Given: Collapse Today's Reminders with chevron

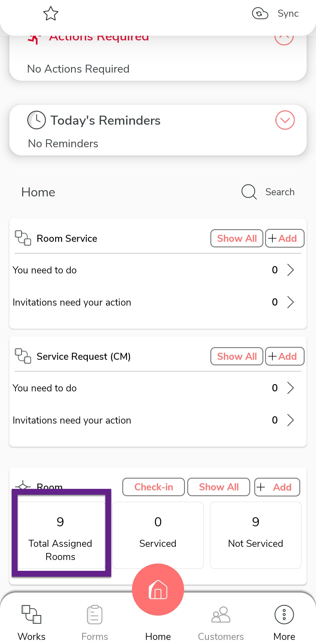Looking at the screenshot, I should point(285,120).
